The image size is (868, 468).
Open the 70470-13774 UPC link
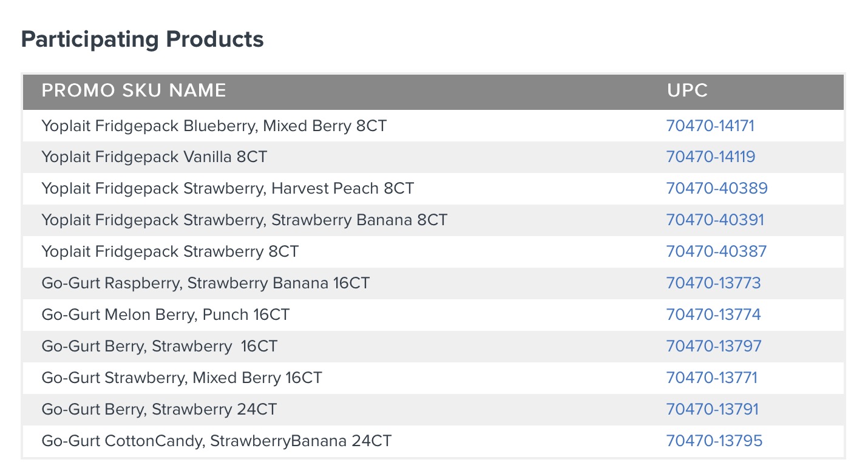click(713, 315)
